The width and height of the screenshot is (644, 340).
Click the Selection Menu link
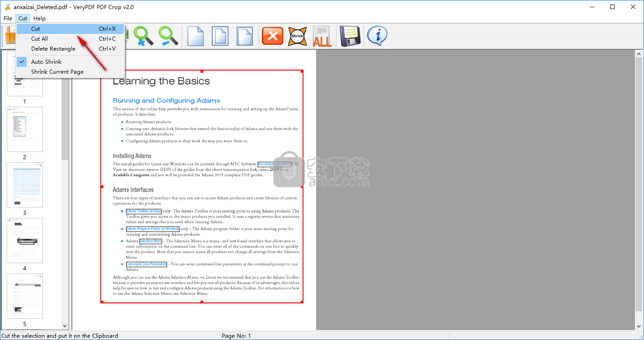150,241
